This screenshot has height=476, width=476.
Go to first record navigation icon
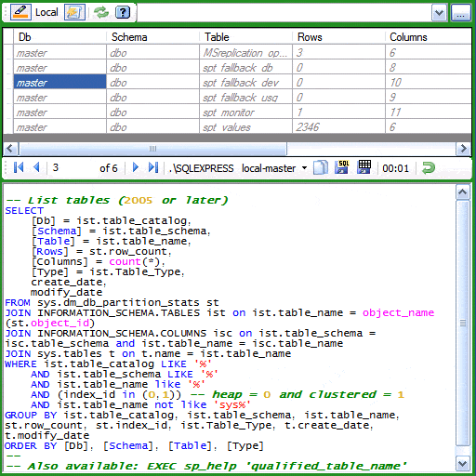click(19, 167)
